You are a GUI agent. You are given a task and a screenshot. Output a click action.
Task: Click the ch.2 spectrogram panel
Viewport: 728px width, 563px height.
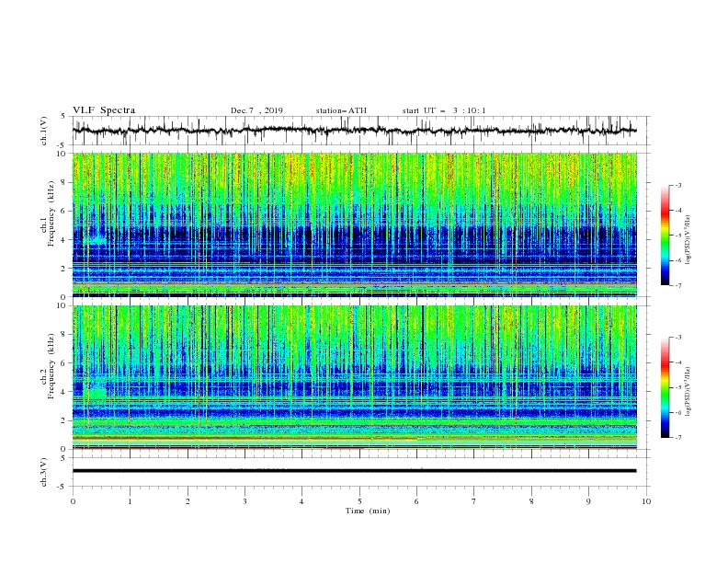(355, 377)
